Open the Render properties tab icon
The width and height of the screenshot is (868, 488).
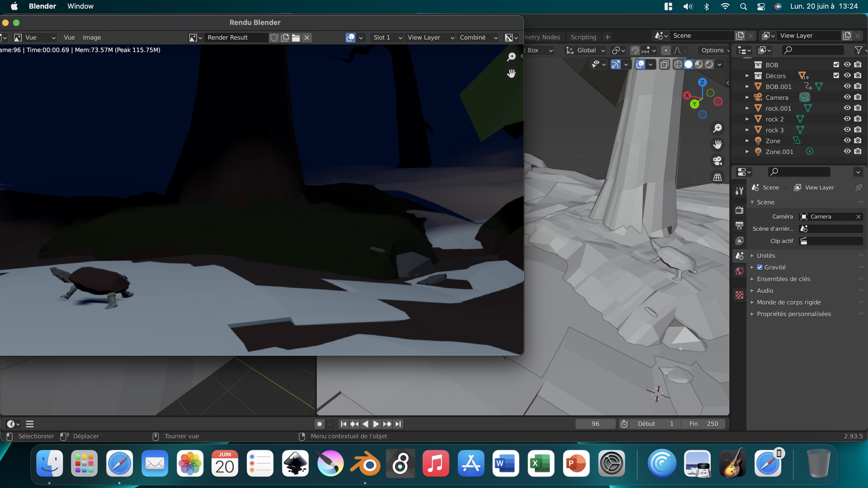(740, 210)
